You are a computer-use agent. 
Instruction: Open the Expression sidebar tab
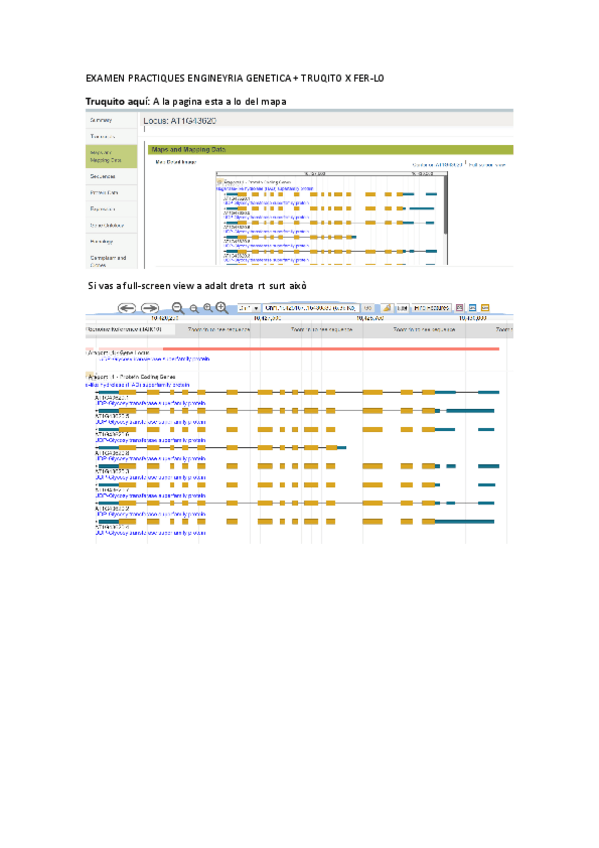click(x=111, y=209)
